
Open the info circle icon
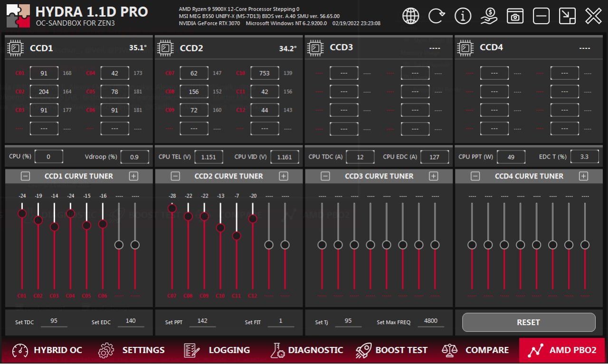tap(463, 16)
